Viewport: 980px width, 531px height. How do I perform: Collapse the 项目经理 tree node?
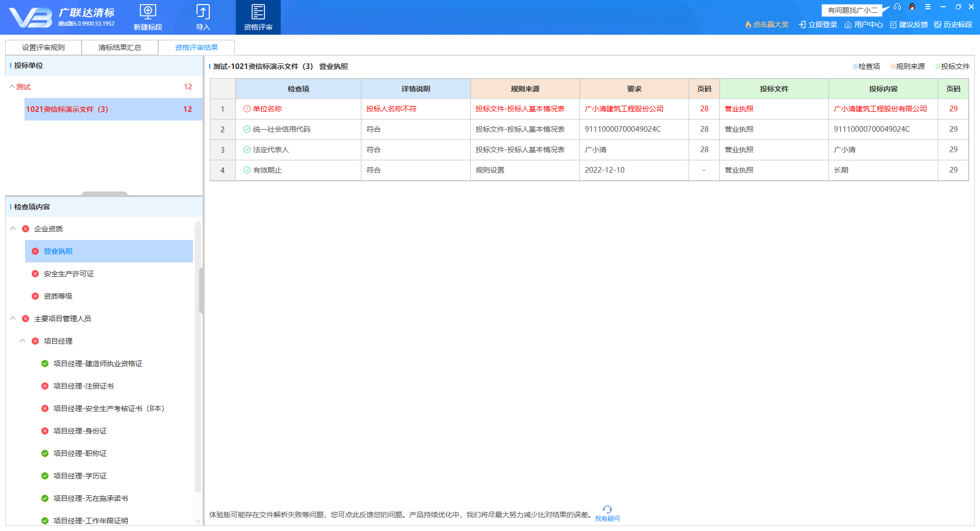click(x=22, y=341)
